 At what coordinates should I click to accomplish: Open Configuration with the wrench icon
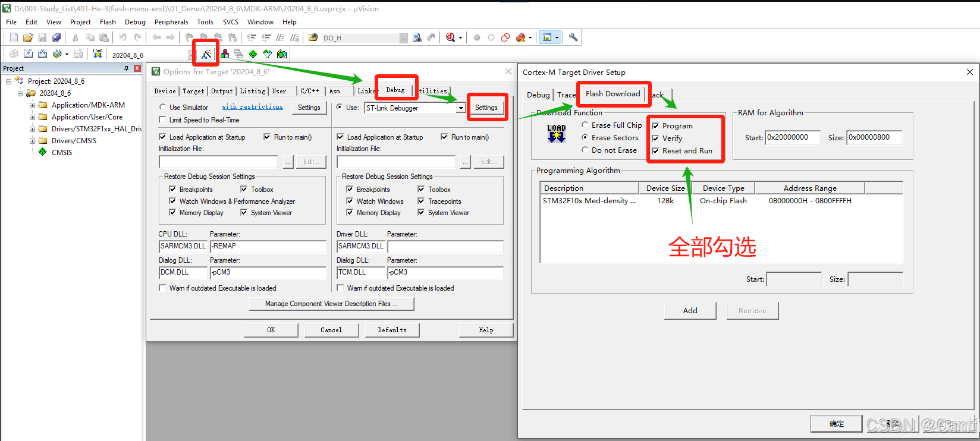[573, 37]
